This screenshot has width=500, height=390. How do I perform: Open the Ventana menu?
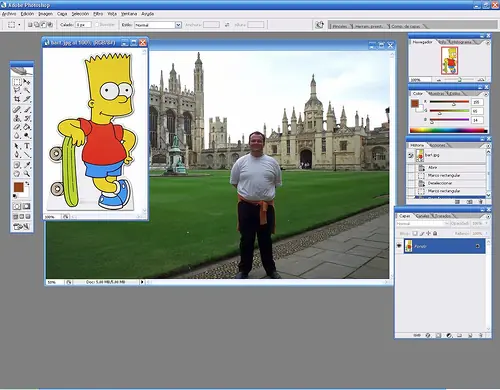coord(129,14)
